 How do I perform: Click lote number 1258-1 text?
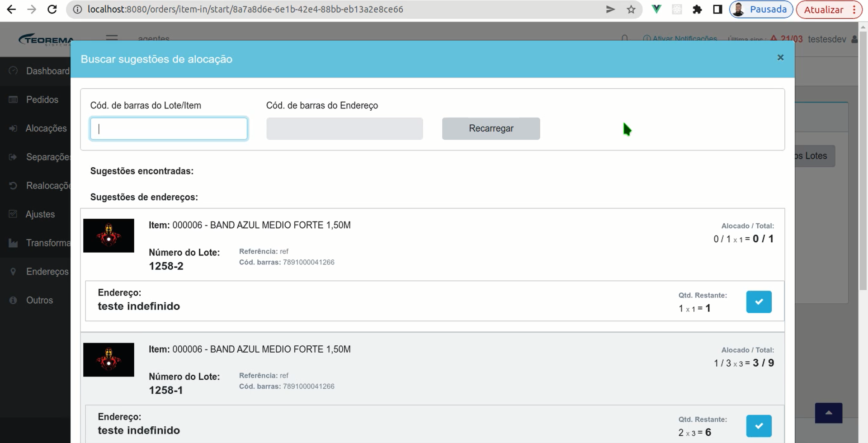(166, 391)
